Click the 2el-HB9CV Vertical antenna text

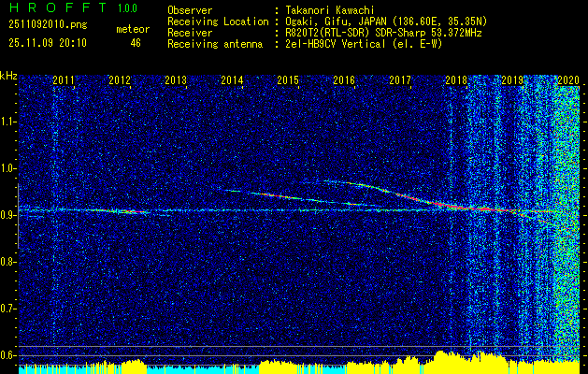(x=364, y=44)
